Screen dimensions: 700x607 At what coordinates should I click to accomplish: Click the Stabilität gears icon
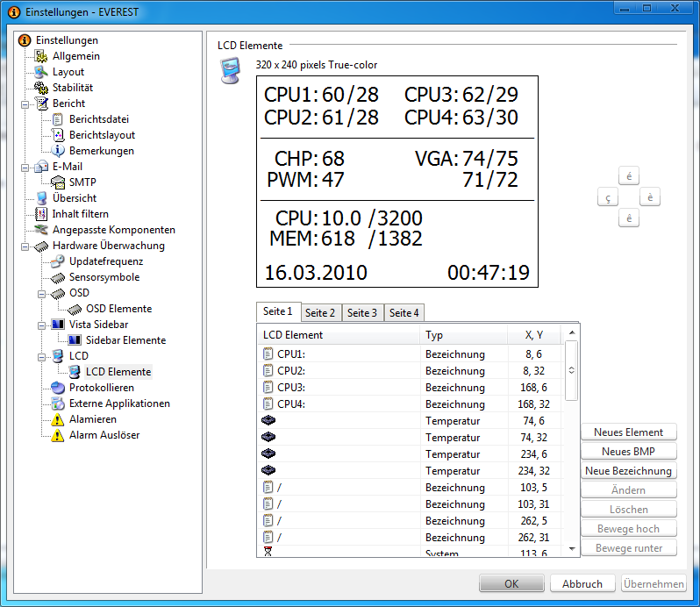(x=41, y=88)
